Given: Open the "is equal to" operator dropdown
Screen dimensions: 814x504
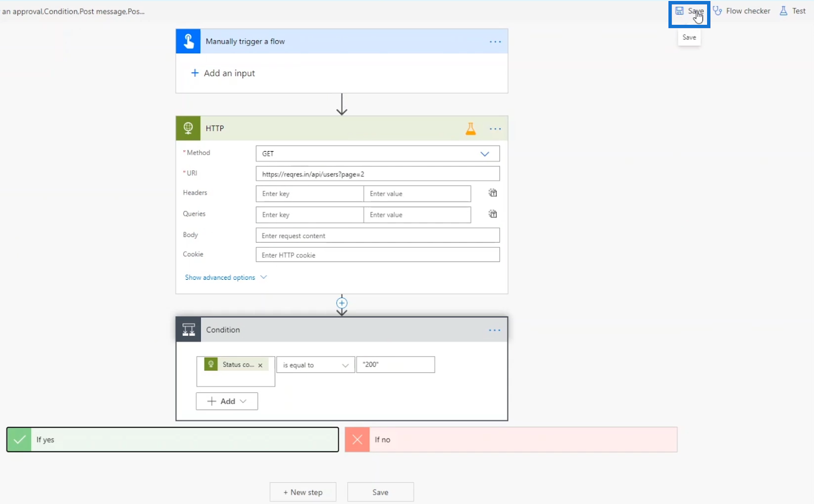Looking at the screenshot, I should [315, 365].
